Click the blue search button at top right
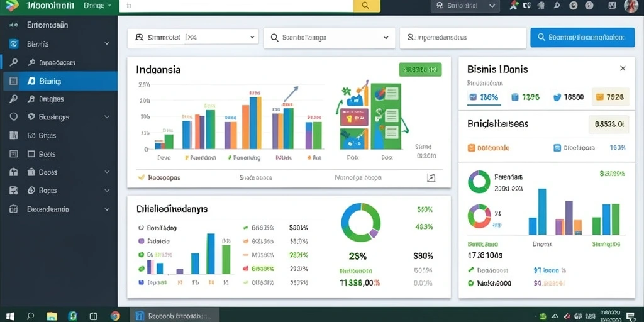This screenshot has height=322, width=644. point(582,37)
